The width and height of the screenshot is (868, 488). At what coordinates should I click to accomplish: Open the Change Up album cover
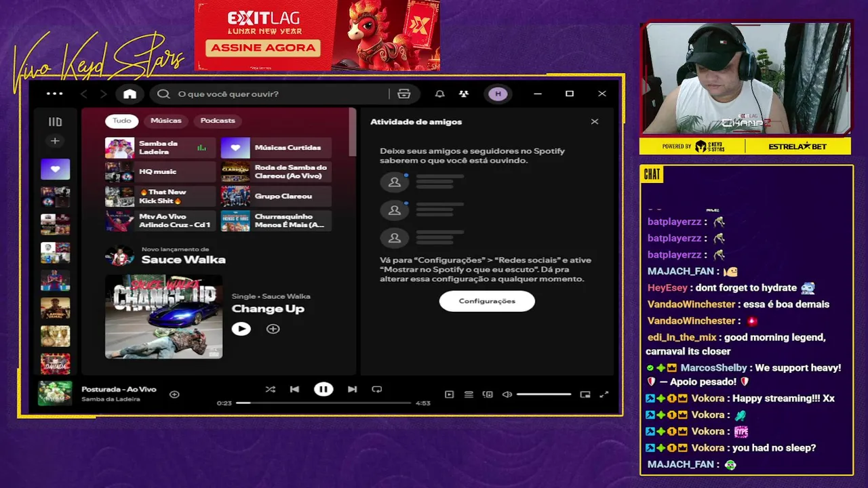pyautogui.click(x=163, y=316)
